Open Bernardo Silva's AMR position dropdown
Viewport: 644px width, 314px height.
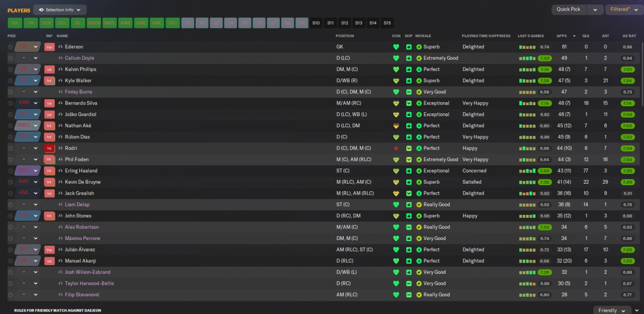point(28,103)
